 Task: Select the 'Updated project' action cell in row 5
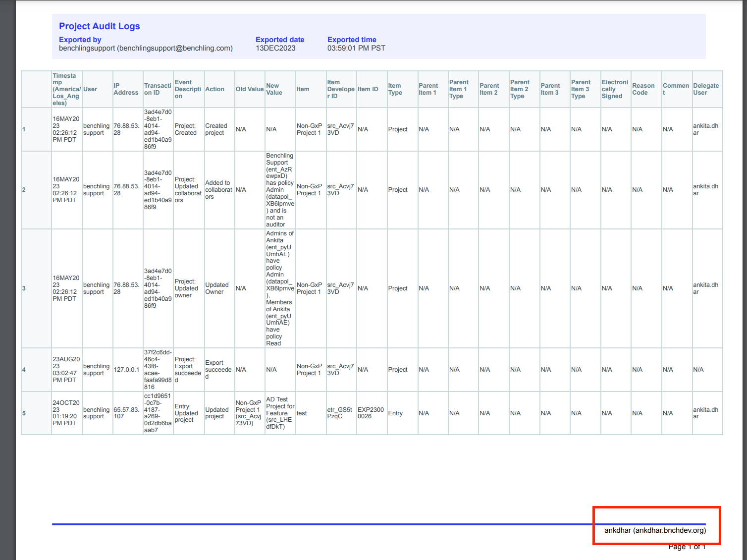[219, 413]
